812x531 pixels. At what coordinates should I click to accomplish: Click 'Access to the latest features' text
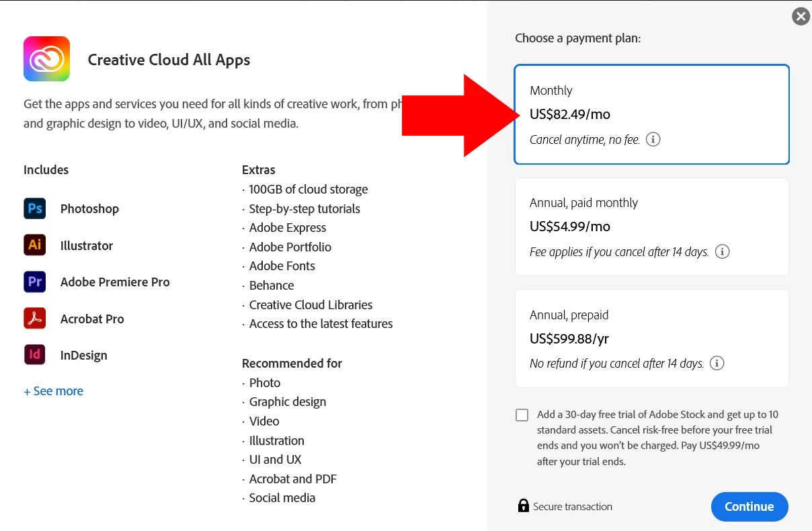point(321,323)
